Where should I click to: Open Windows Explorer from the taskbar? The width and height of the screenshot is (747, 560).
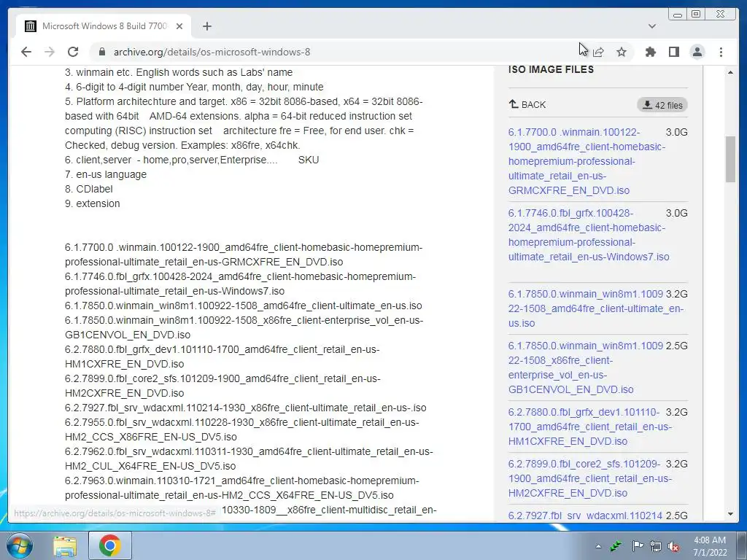[x=65, y=546]
